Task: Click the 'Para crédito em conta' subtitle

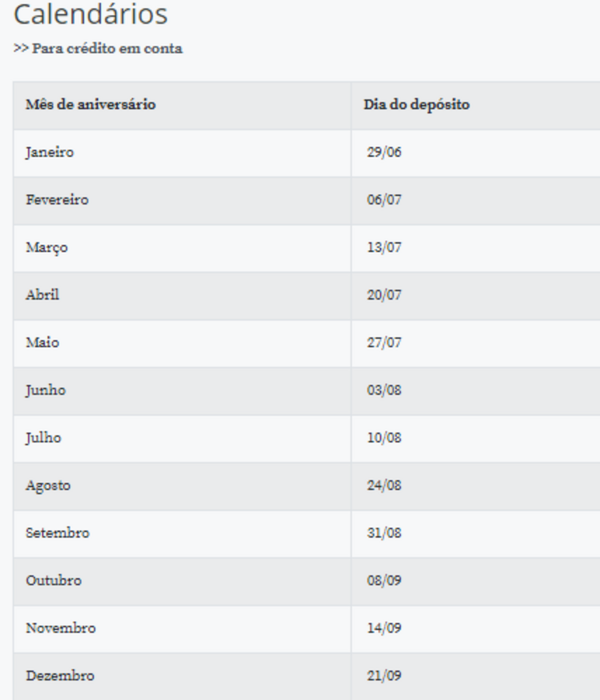Action: coord(98,49)
